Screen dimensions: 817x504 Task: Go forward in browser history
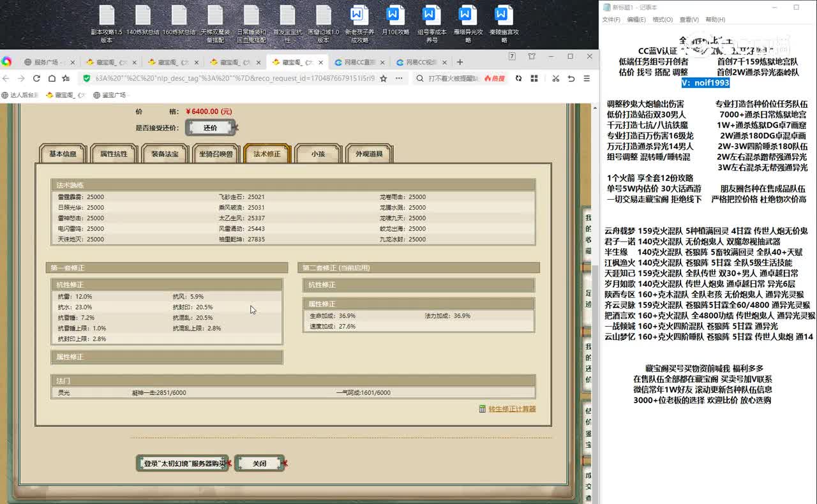[21, 78]
